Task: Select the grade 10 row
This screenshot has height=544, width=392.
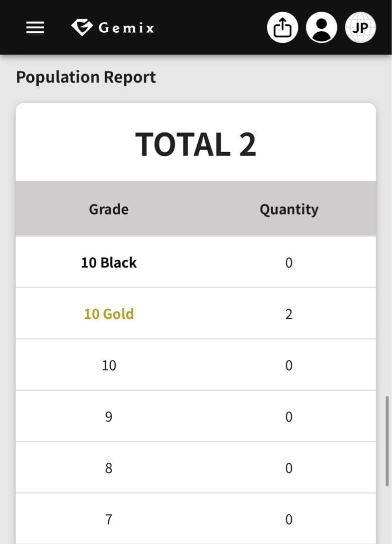Action: [109, 365]
